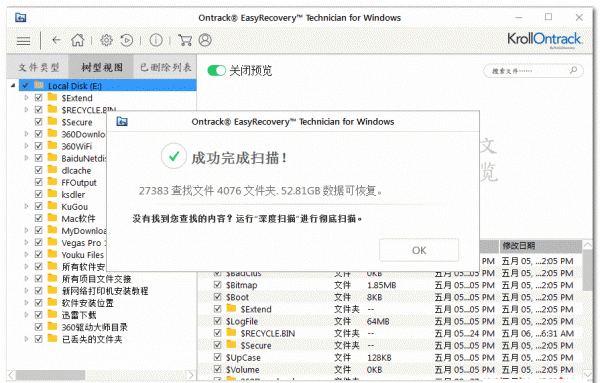The image size is (600, 383).
Task: Collapse the Local Disk (E:) tree node
Action: click(x=13, y=85)
